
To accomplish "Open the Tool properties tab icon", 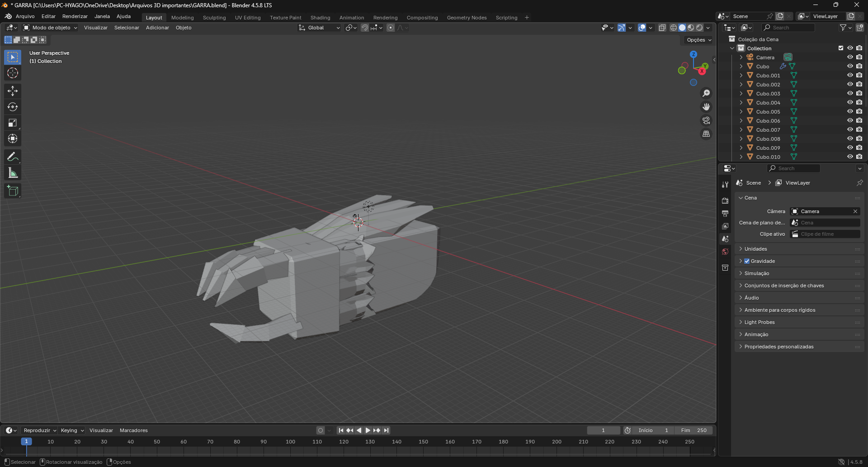I will pos(725,185).
